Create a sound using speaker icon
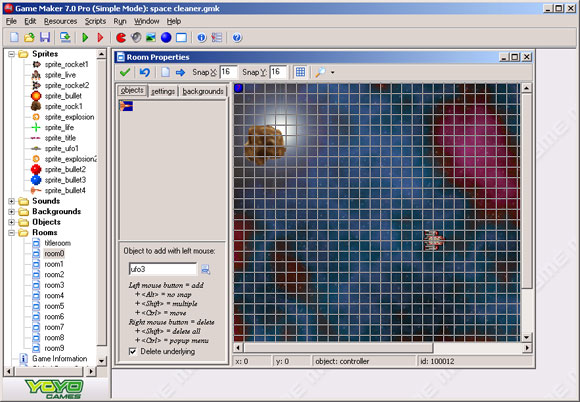 [136, 37]
